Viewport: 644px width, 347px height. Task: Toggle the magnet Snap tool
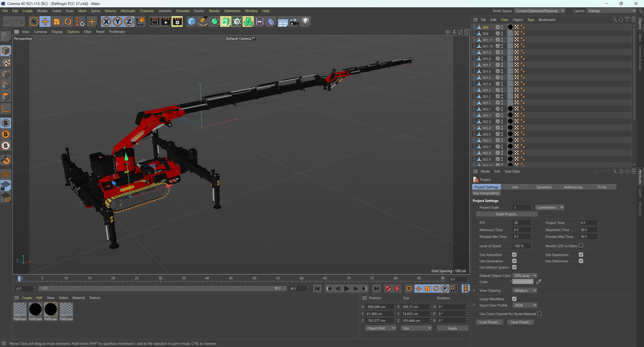[6, 160]
